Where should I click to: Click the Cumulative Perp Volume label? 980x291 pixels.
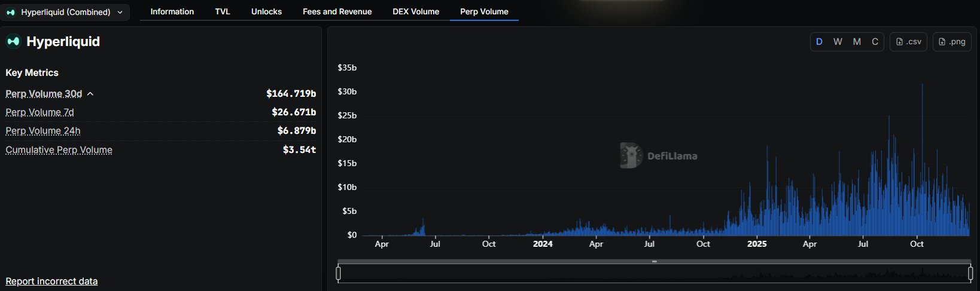click(x=59, y=149)
